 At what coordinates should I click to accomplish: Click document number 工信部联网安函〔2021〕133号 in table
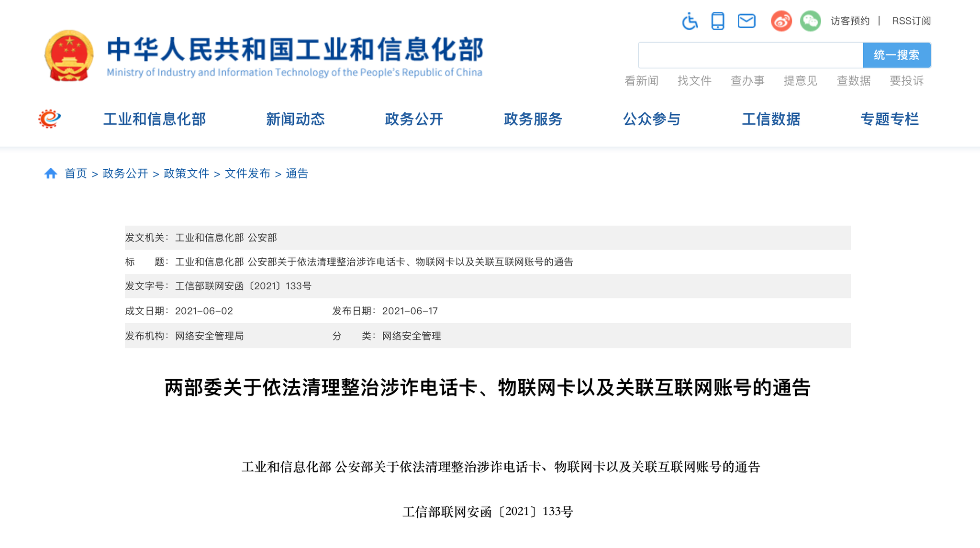243,286
